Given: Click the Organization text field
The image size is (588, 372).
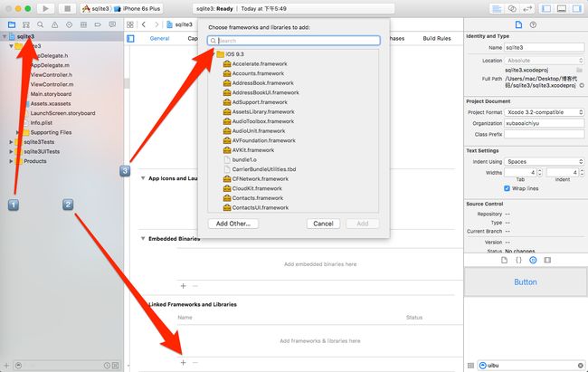Looking at the screenshot, I should pyautogui.click(x=544, y=123).
